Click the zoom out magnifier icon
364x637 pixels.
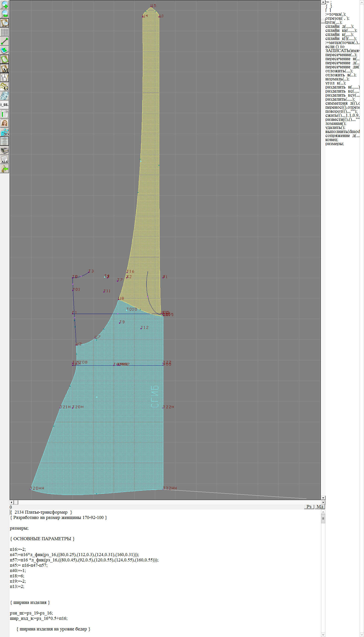click(x=5, y=14)
